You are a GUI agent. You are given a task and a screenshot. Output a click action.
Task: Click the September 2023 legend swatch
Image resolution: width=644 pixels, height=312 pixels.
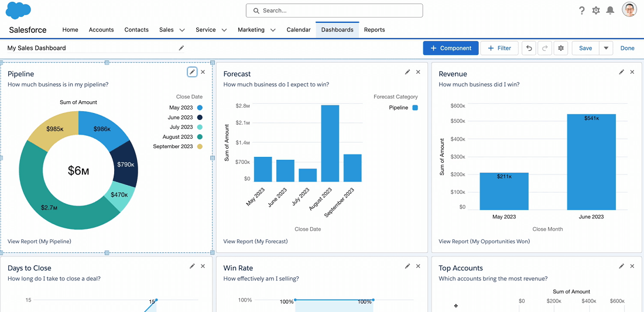[x=200, y=146]
